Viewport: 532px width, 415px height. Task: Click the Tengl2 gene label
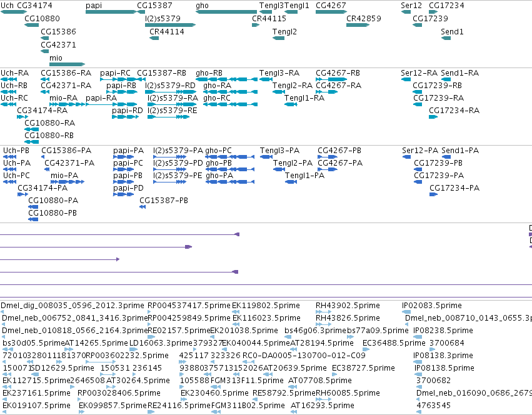[x=284, y=31]
